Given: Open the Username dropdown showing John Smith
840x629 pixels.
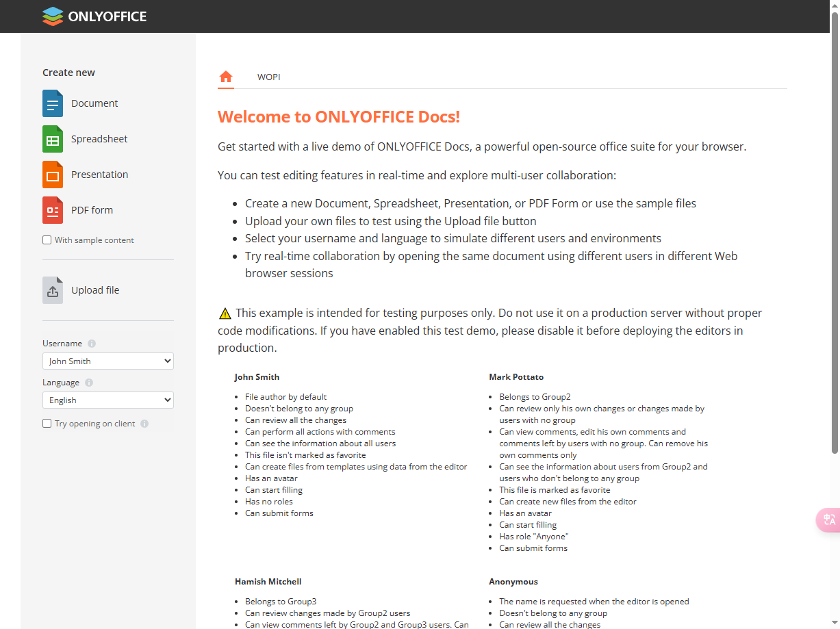Looking at the screenshot, I should pyautogui.click(x=107, y=361).
